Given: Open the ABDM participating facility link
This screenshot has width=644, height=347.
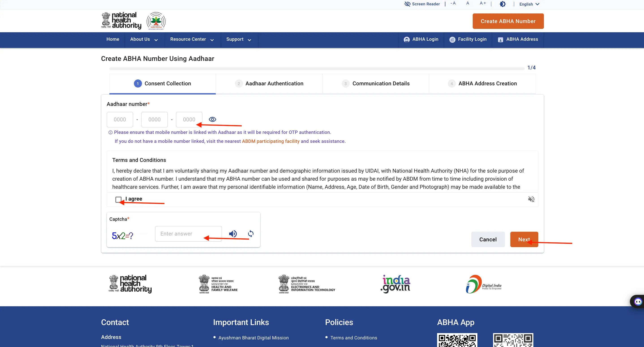Looking at the screenshot, I should (270, 141).
